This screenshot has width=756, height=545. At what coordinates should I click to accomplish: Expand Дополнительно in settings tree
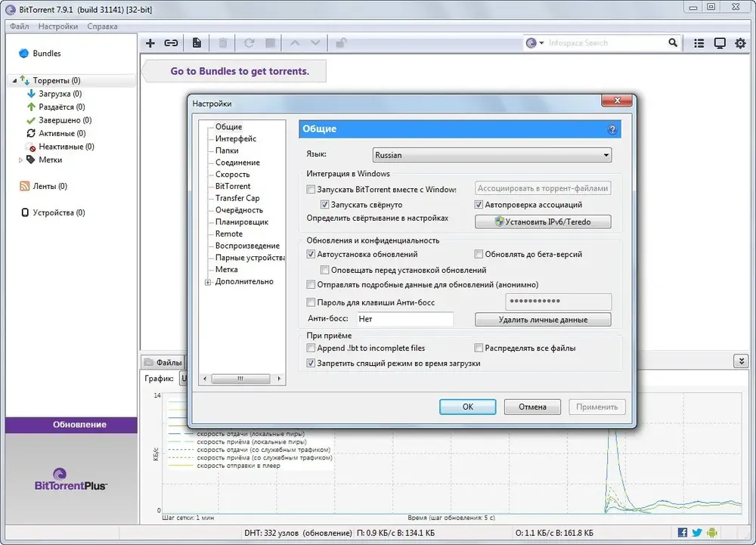point(208,282)
